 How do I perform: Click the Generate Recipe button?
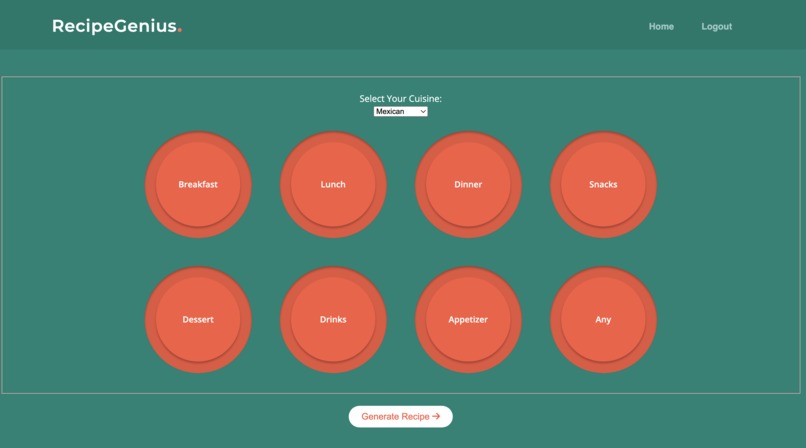tap(400, 417)
